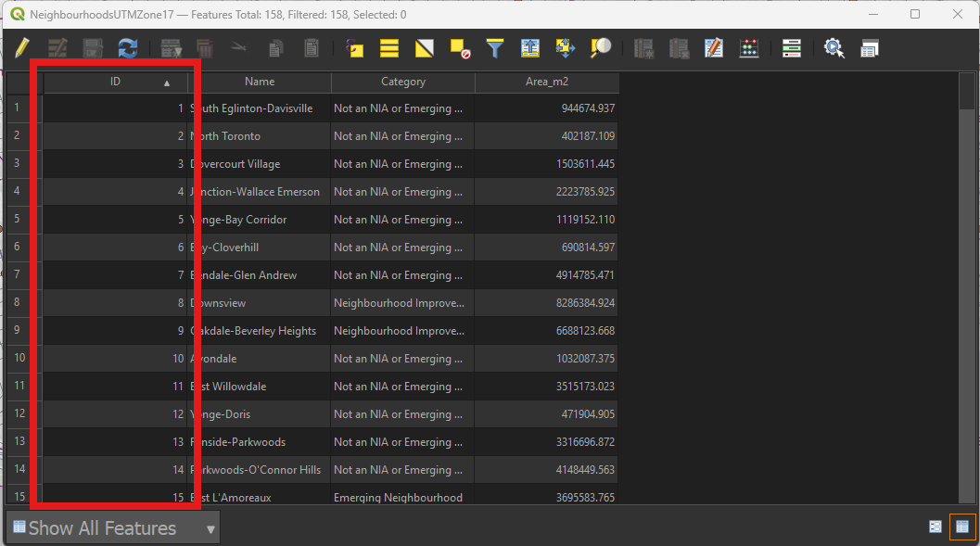Switch to form view
This screenshot has width=980, height=546.
click(x=935, y=527)
